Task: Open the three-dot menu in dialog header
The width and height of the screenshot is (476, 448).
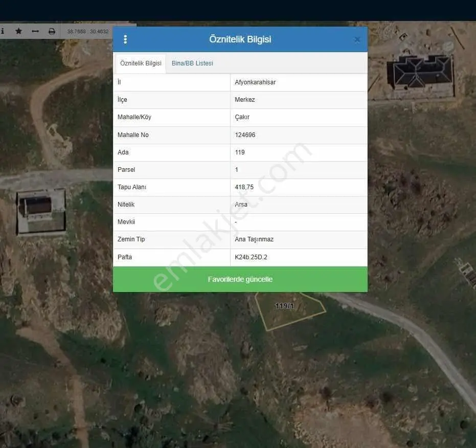Action: (125, 39)
